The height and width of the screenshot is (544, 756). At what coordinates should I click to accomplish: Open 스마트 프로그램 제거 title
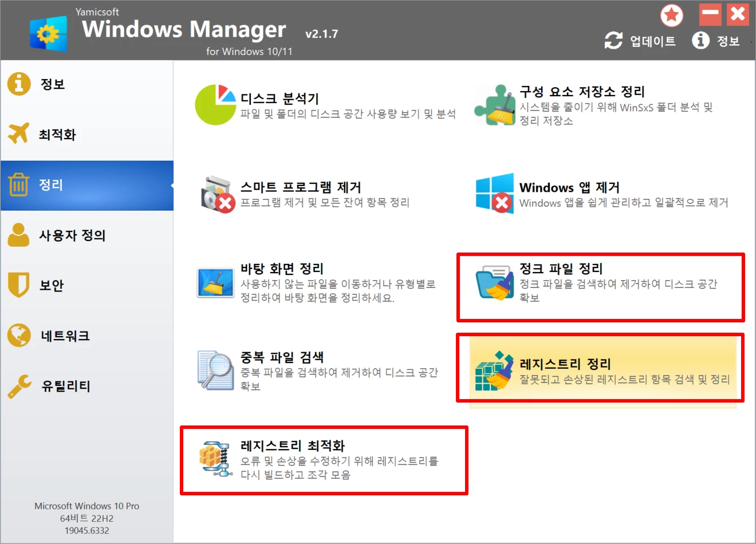(x=301, y=187)
